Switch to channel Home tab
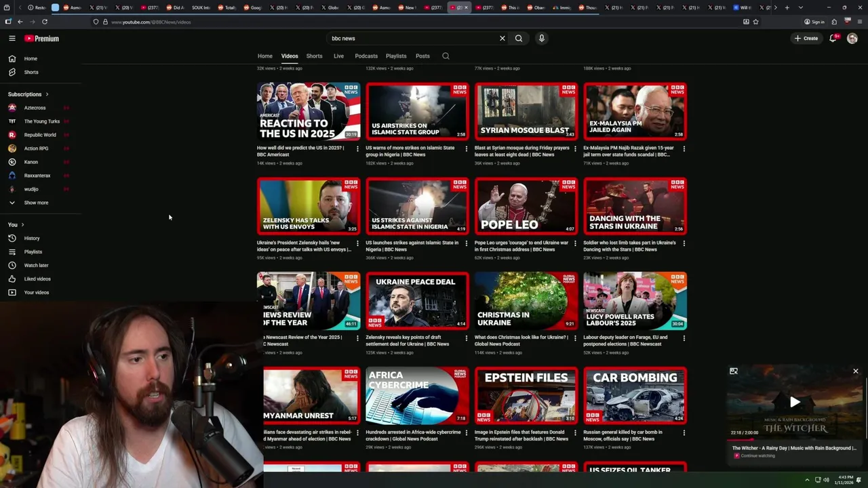 pyautogui.click(x=265, y=56)
